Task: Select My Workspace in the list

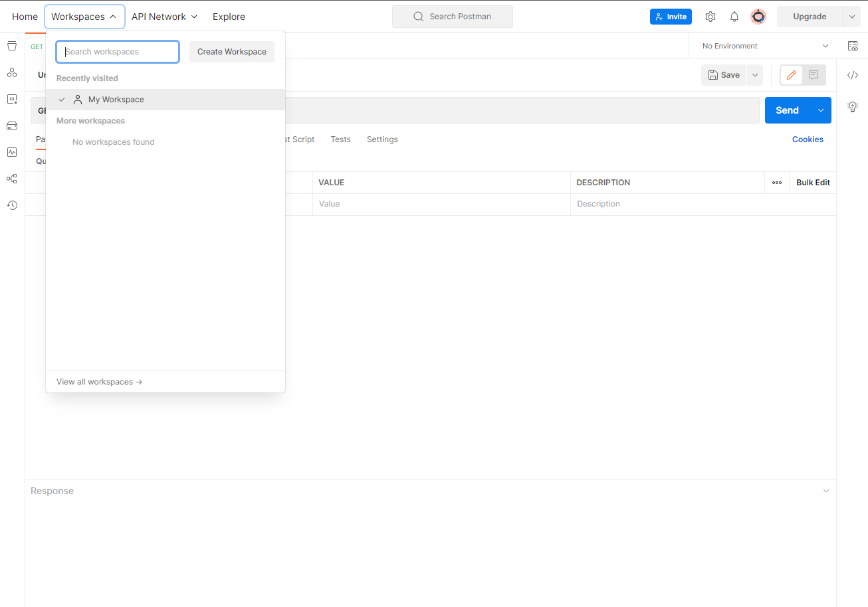Action: pos(165,100)
